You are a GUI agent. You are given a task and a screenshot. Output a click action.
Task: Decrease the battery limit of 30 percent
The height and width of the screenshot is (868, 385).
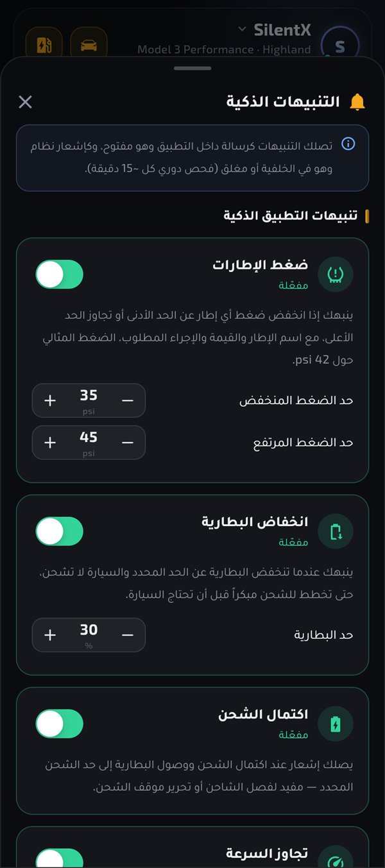[x=128, y=635]
